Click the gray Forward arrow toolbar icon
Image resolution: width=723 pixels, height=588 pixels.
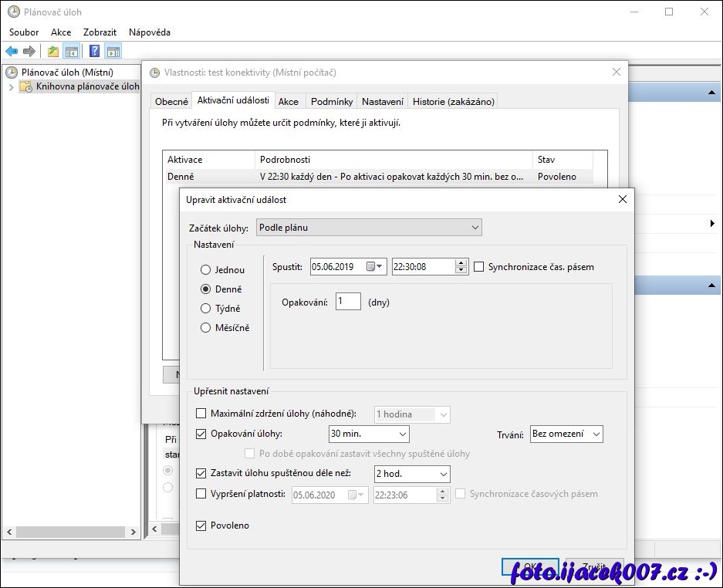[x=29, y=52]
